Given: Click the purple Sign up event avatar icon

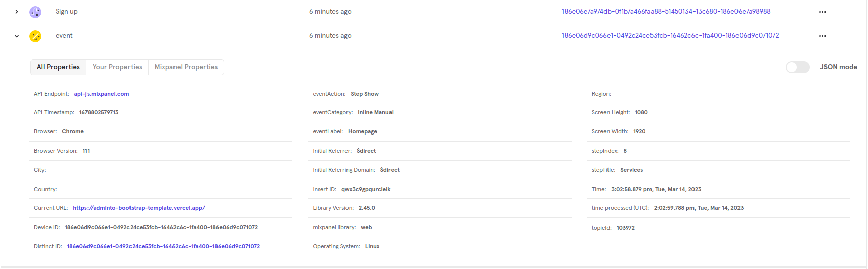Looking at the screenshot, I should coord(35,12).
